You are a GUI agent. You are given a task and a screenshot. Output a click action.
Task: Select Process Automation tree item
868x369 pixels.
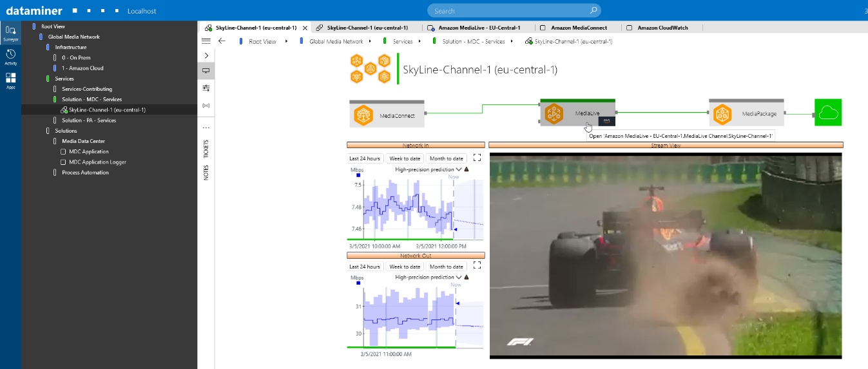click(x=85, y=173)
